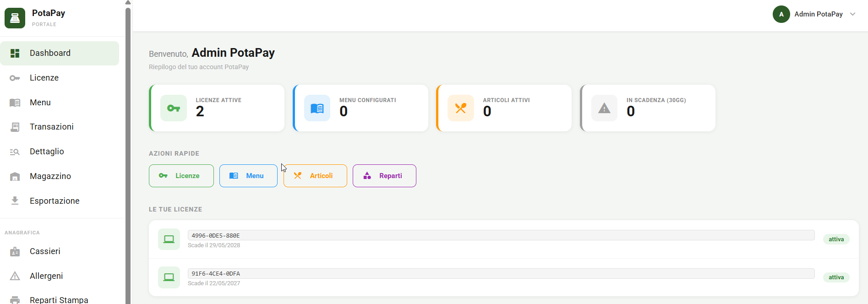Viewport: 868px width, 304px height.
Task: Navigate to Transazioni in sidebar
Action: [60, 127]
